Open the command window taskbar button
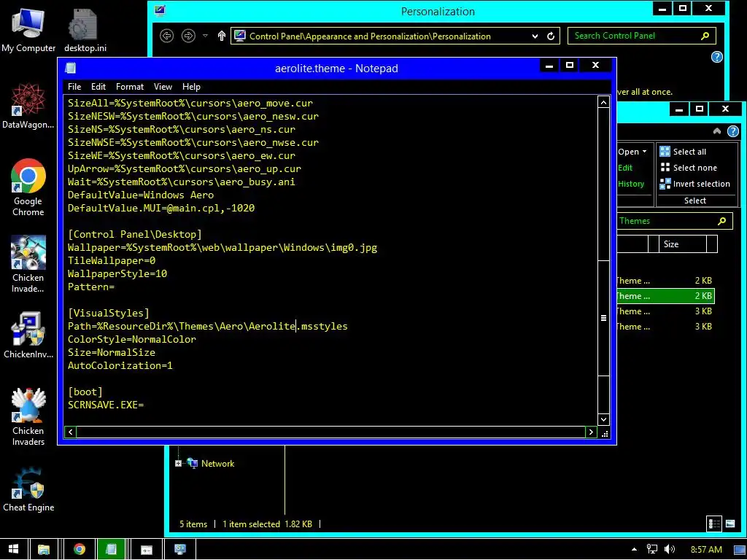The width and height of the screenshot is (747, 560). (x=146, y=550)
